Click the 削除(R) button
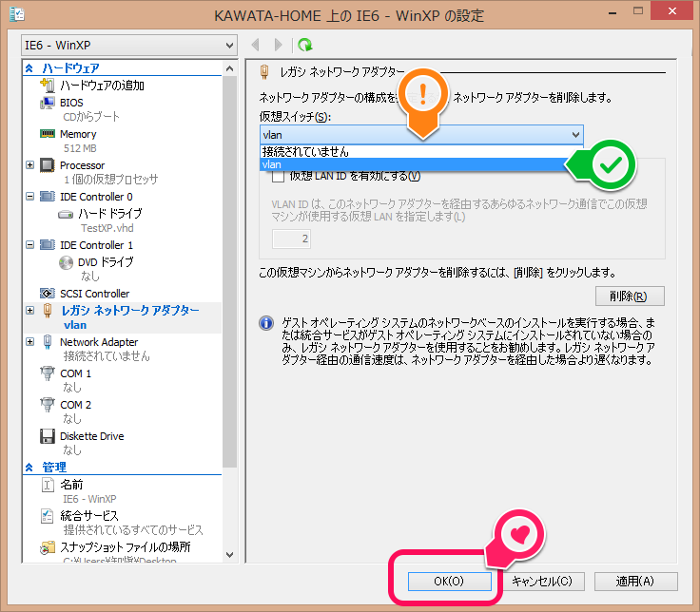This screenshot has height=612, width=700. pos(630,296)
